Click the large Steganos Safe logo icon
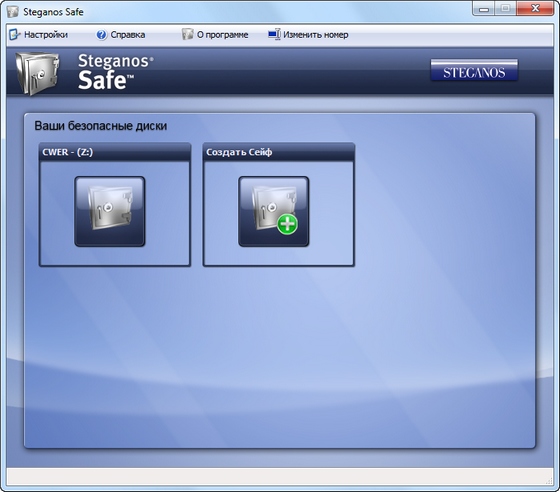The height and width of the screenshot is (492, 560). pyautogui.click(x=37, y=73)
